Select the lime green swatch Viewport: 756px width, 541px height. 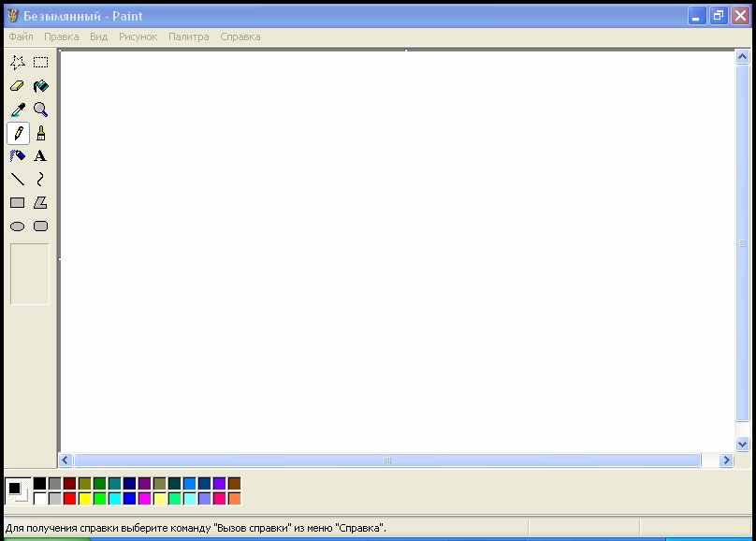100,498
